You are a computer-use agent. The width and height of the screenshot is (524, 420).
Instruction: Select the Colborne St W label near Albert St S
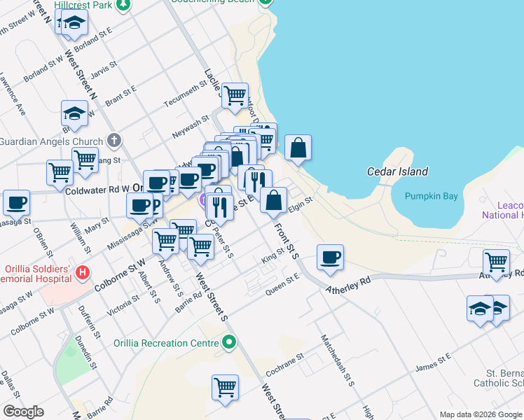click(x=120, y=275)
